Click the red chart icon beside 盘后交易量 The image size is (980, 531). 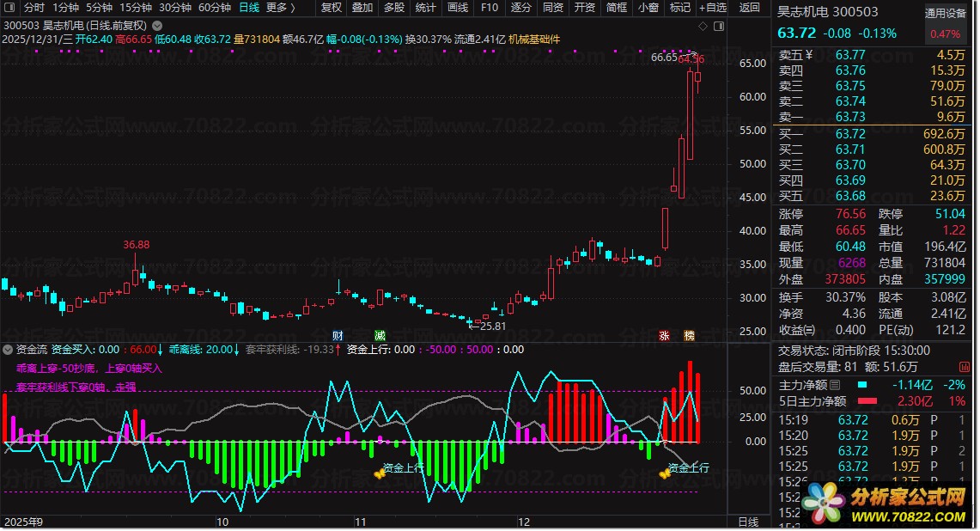click(x=965, y=367)
